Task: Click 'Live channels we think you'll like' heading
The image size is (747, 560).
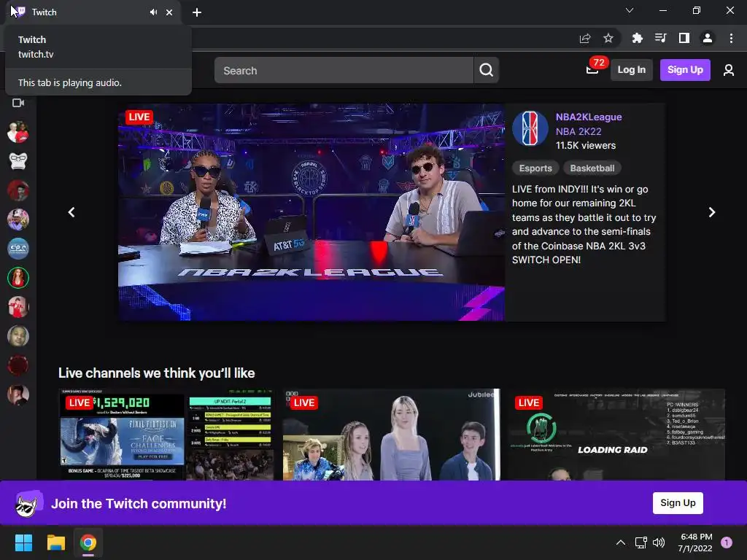Action: point(156,373)
